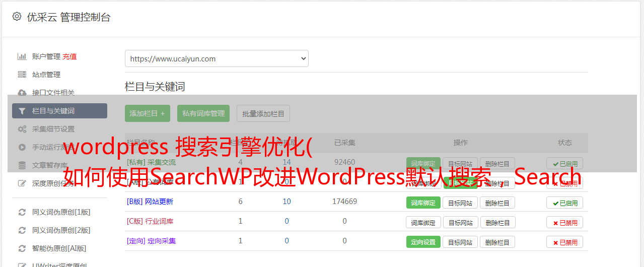Select the 栏目与关键词 sidebar item
The height and width of the screenshot is (267, 644).
tap(59, 111)
